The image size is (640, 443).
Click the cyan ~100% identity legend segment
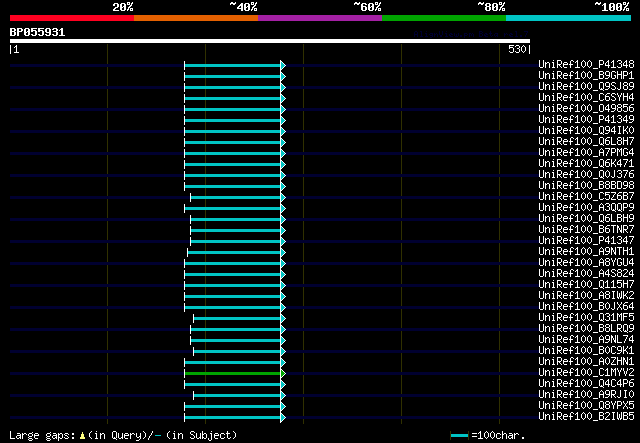click(x=569, y=18)
